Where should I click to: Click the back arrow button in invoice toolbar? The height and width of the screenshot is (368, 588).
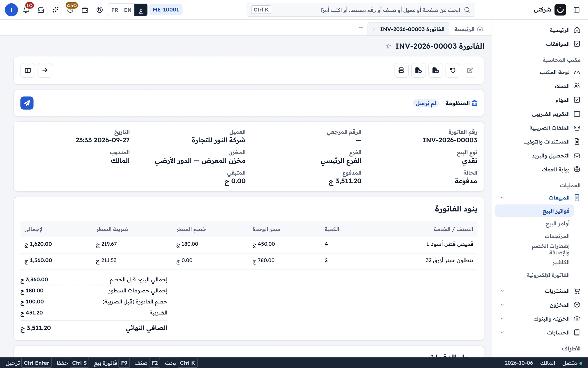pos(45,70)
